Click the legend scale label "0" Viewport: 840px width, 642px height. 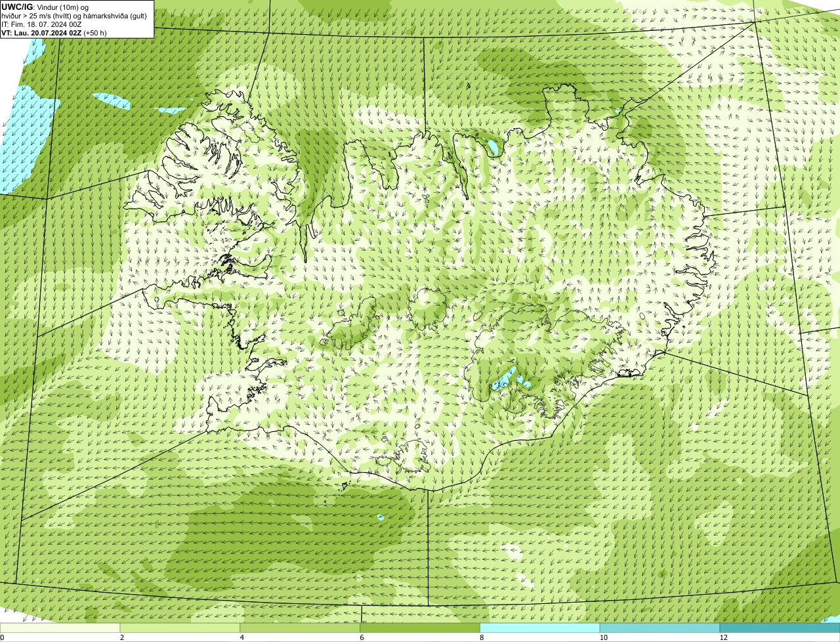tap(2, 637)
